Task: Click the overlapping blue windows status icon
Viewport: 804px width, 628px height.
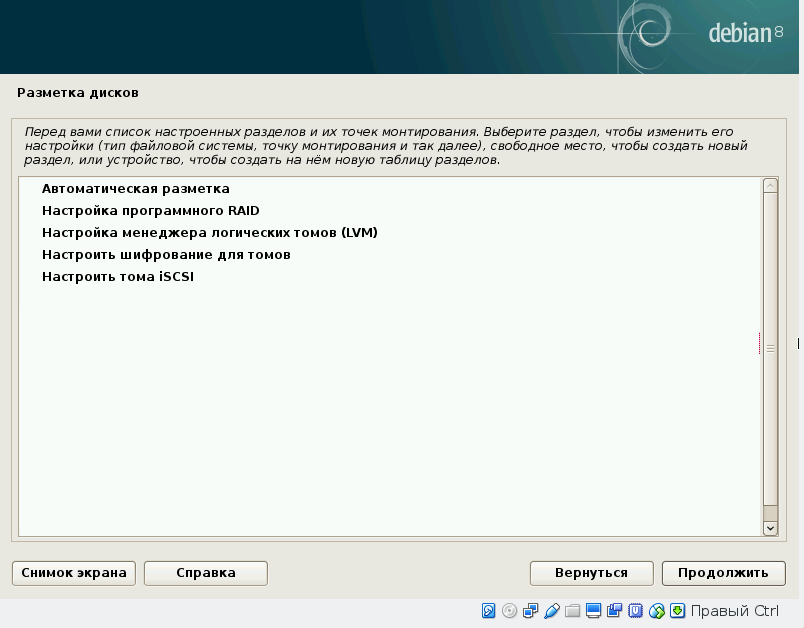Action: [x=615, y=611]
